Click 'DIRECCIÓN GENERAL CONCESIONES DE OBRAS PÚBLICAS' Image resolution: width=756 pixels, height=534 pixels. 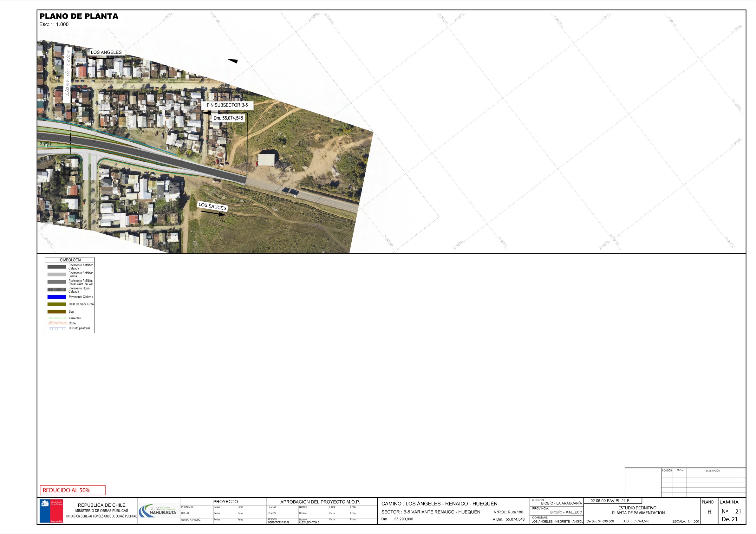coord(101,516)
